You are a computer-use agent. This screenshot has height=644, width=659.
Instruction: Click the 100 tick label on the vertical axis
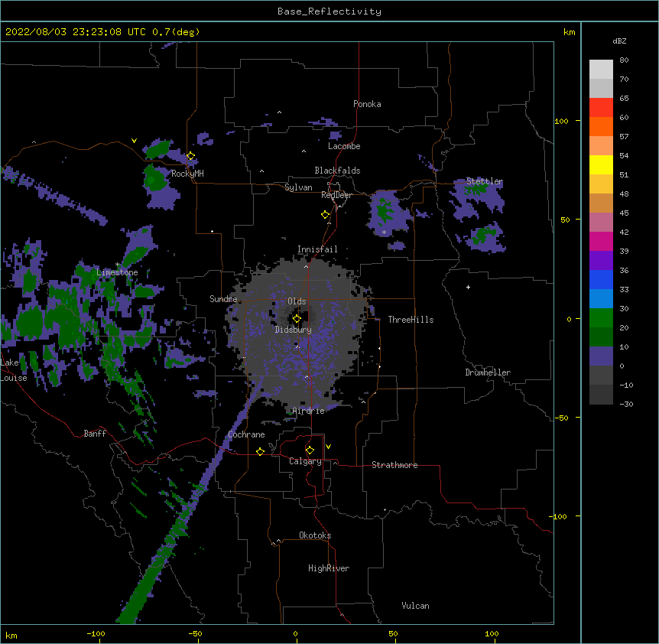click(561, 121)
